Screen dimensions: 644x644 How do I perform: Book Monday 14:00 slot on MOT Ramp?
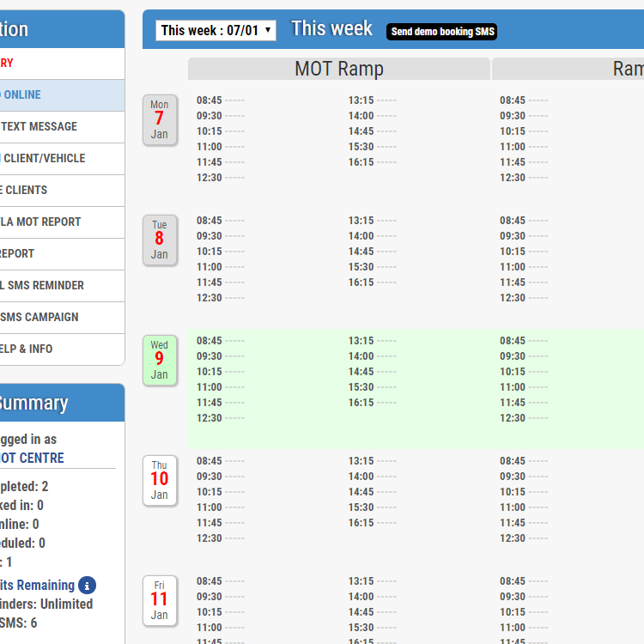point(373,116)
